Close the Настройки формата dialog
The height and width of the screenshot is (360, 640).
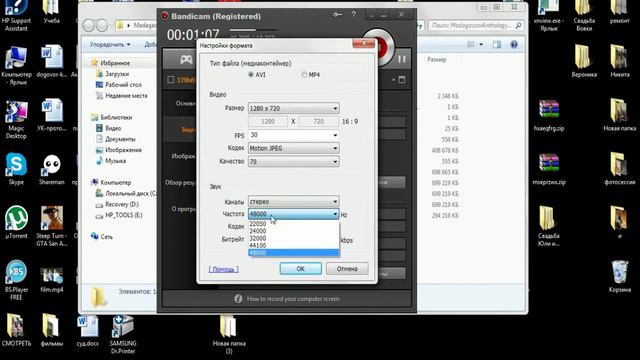pyautogui.click(x=363, y=43)
